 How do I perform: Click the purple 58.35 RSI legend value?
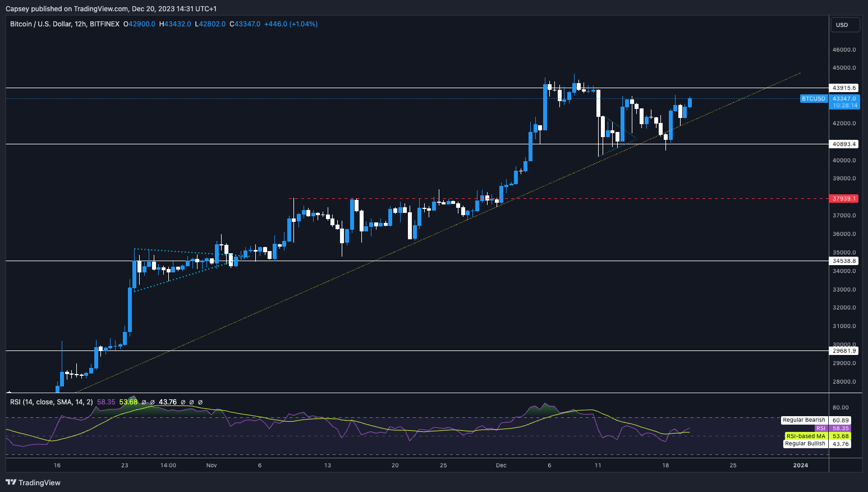coord(106,402)
